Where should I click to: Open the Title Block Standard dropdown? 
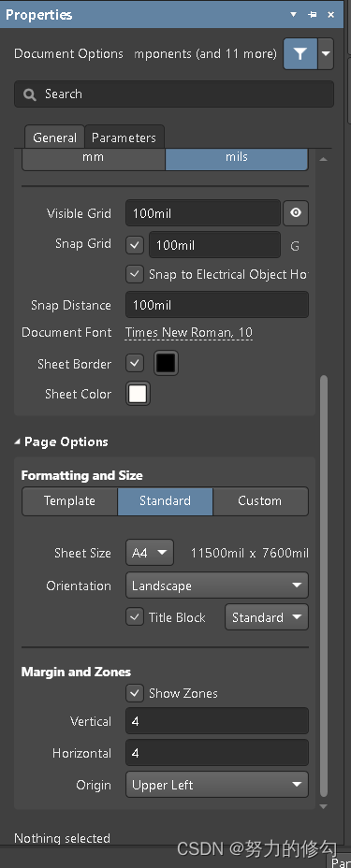tap(267, 617)
